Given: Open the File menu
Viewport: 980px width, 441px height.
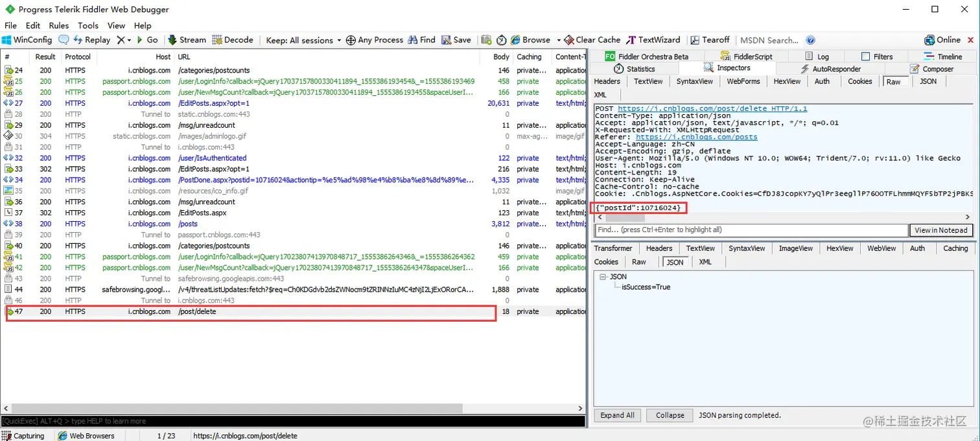Looking at the screenshot, I should coord(10,25).
